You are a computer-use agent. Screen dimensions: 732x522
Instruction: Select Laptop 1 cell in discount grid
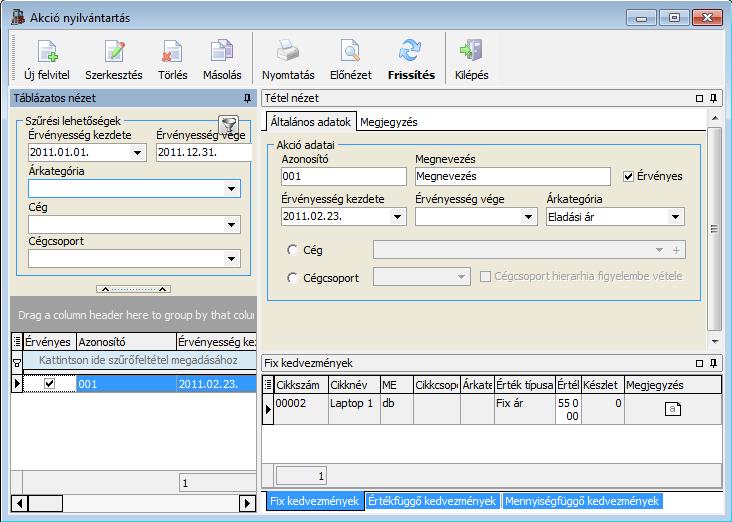coord(354,409)
